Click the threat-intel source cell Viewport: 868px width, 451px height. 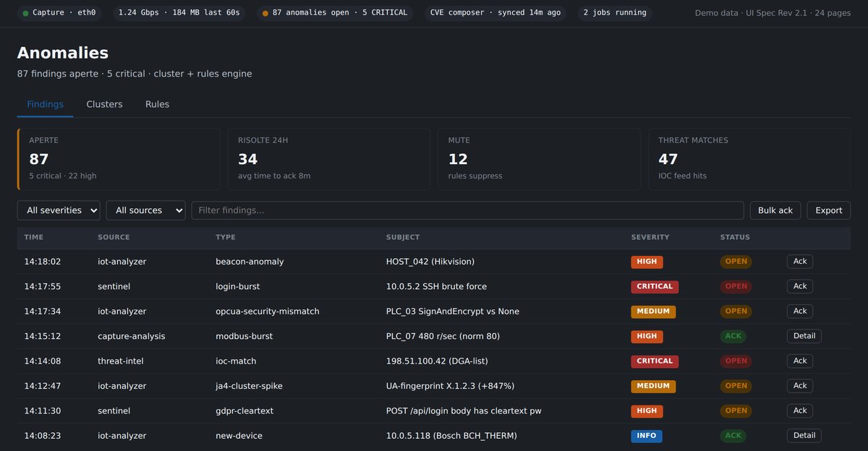click(121, 361)
